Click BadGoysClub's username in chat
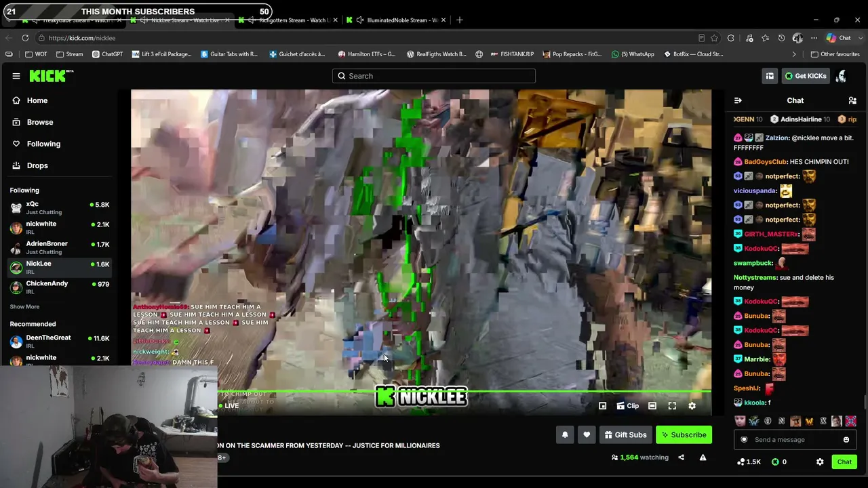The width and height of the screenshot is (868, 488). 766,162
